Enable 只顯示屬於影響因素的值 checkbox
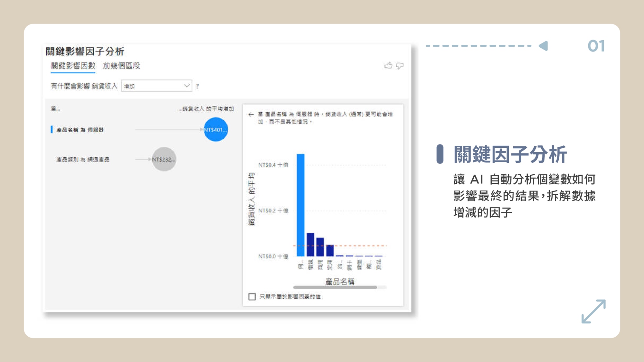644x362 pixels. tap(252, 296)
